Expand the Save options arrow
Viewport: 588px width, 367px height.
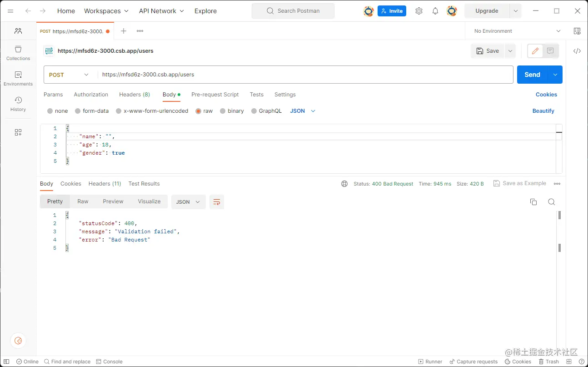click(510, 51)
